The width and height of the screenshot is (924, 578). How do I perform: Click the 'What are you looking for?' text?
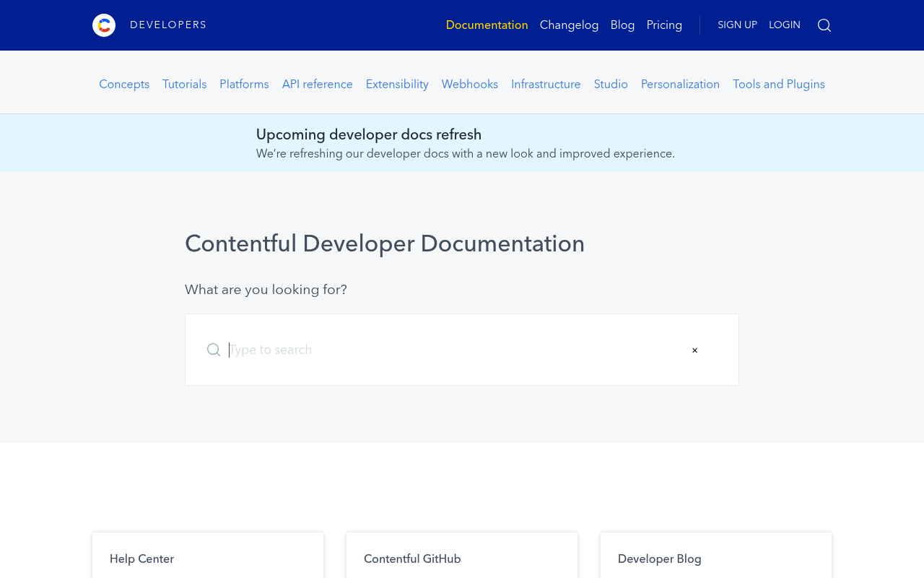click(x=266, y=290)
